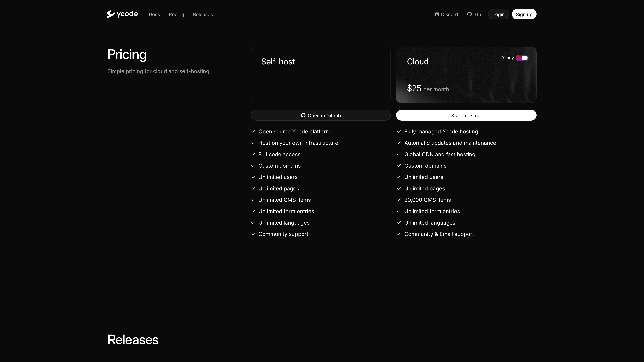The width and height of the screenshot is (644, 362).
Task: Click checkmark beside Full code access
Action: coord(253,154)
